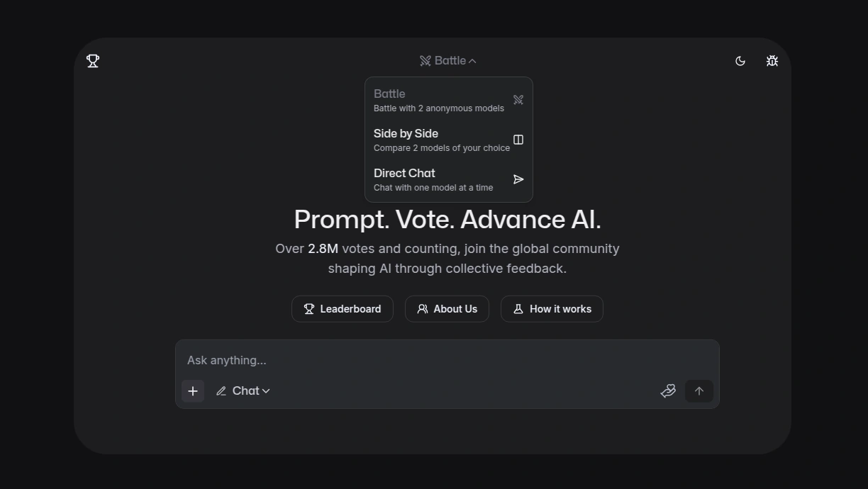Select the Battle menu option
The width and height of the screenshot is (868, 489).
click(449, 100)
